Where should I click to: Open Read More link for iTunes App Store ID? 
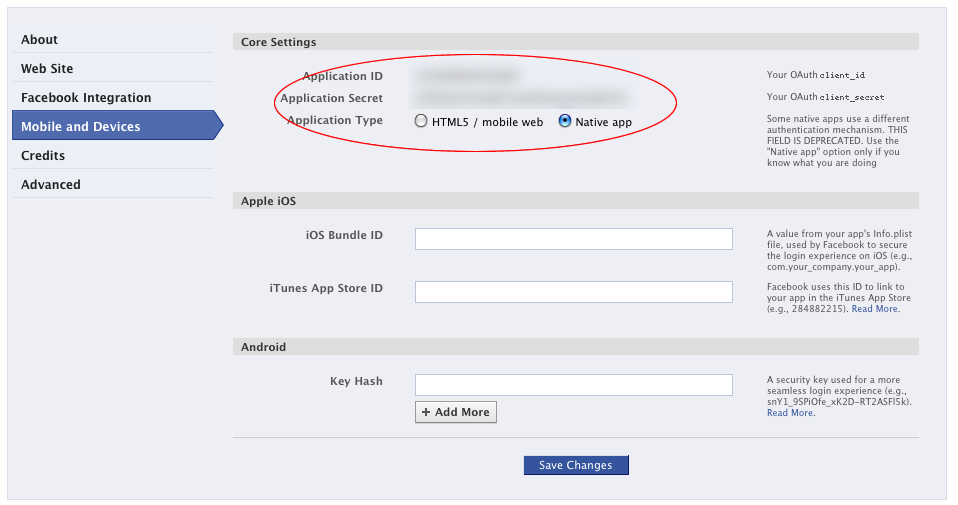point(874,309)
